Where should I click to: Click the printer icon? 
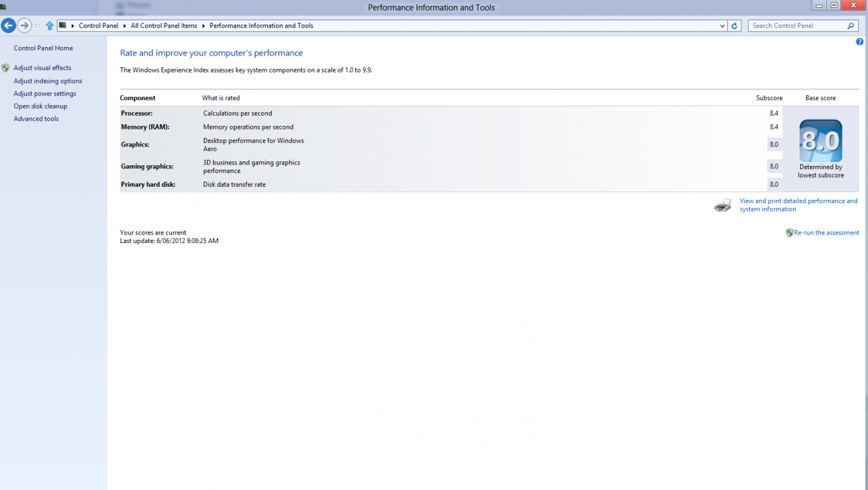tap(723, 205)
